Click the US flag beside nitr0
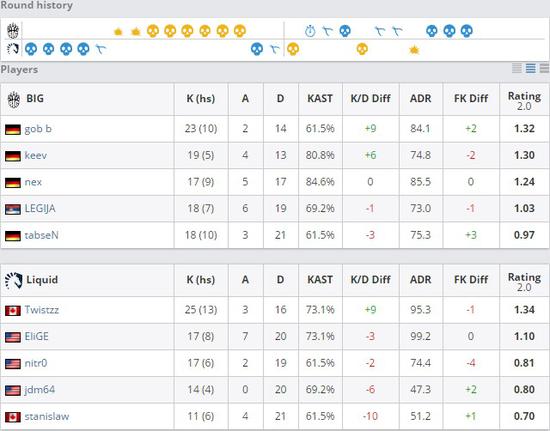 pos(13,364)
